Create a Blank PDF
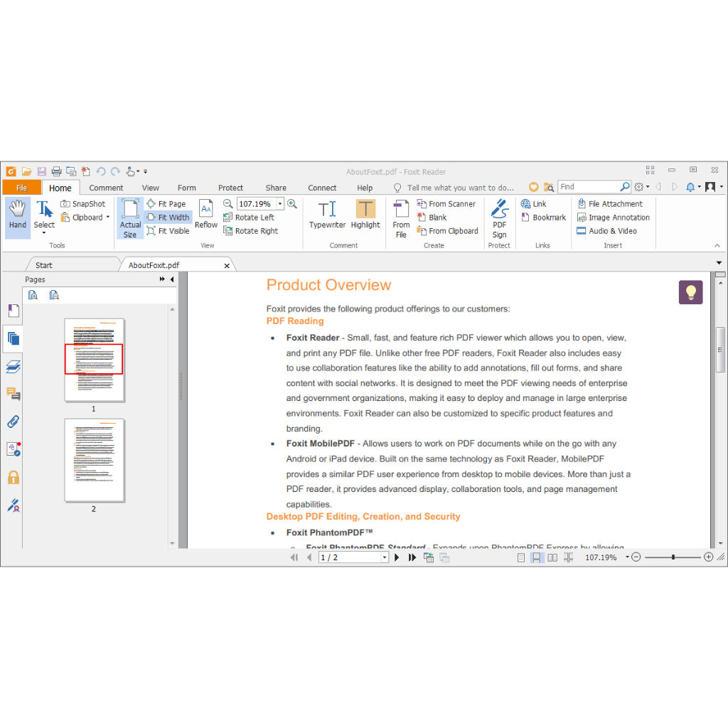Viewport: 728px width, 728px height. pos(432,218)
